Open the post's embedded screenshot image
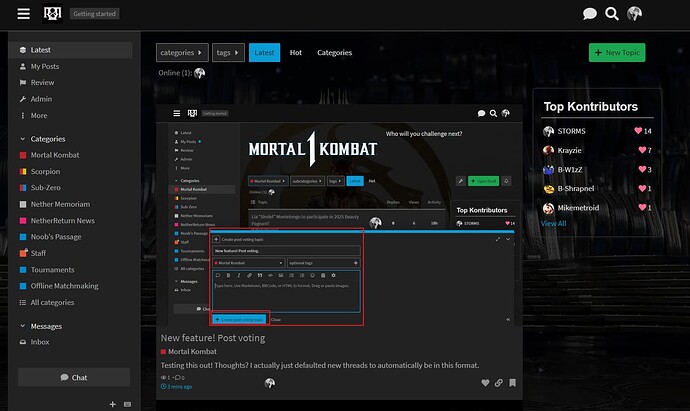 pos(339,216)
